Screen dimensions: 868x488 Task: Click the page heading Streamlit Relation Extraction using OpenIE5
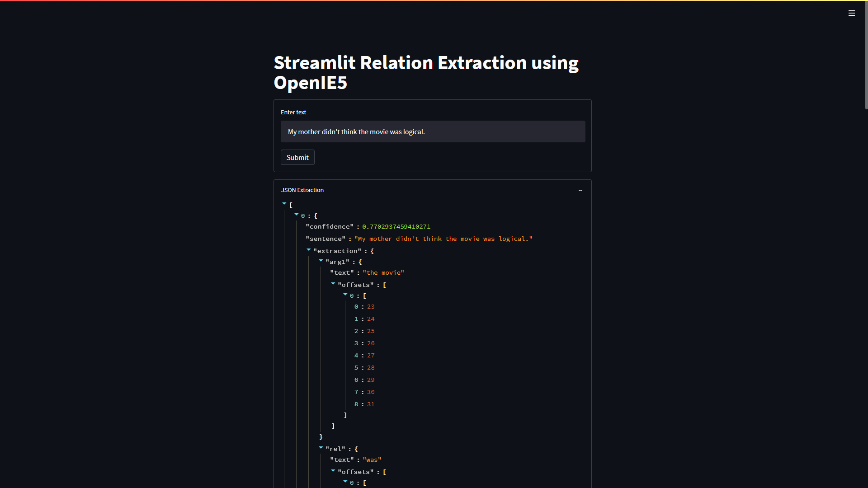pyautogui.click(x=425, y=72)
